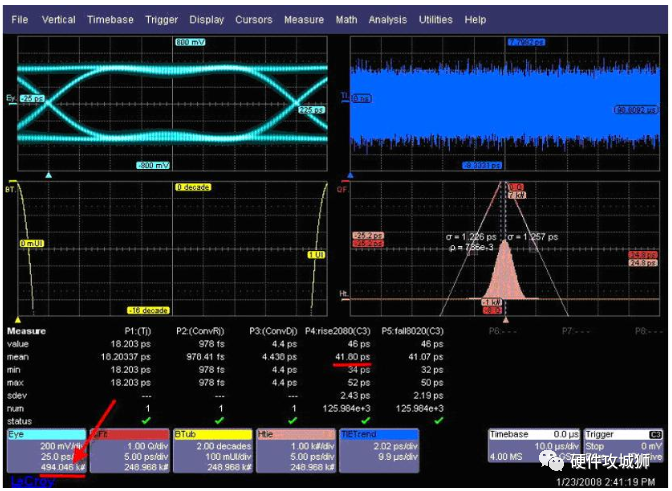Click the blue triangle marker below the TIE trend grid

[x=351, y=175]
